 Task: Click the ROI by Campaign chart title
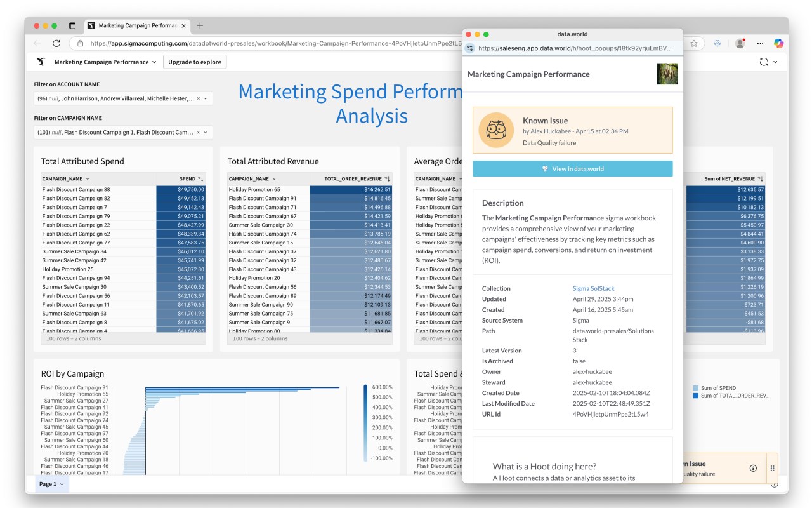pos(72,373)
